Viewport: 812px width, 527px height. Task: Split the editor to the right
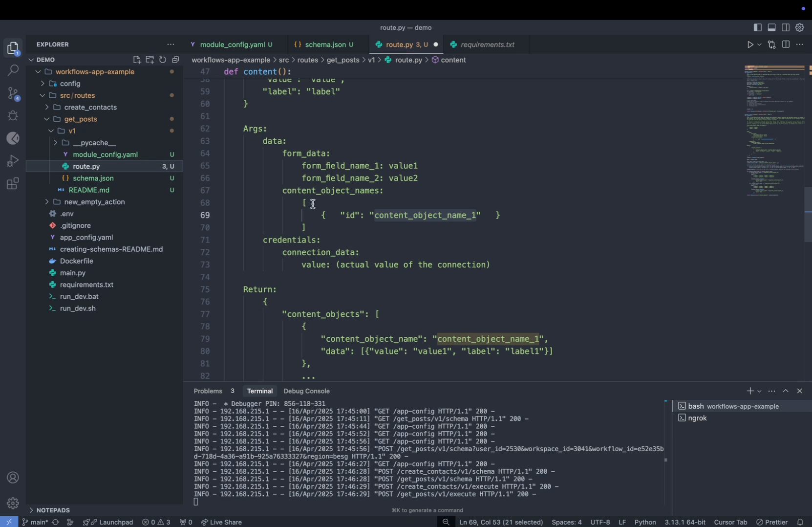(786, 44)
